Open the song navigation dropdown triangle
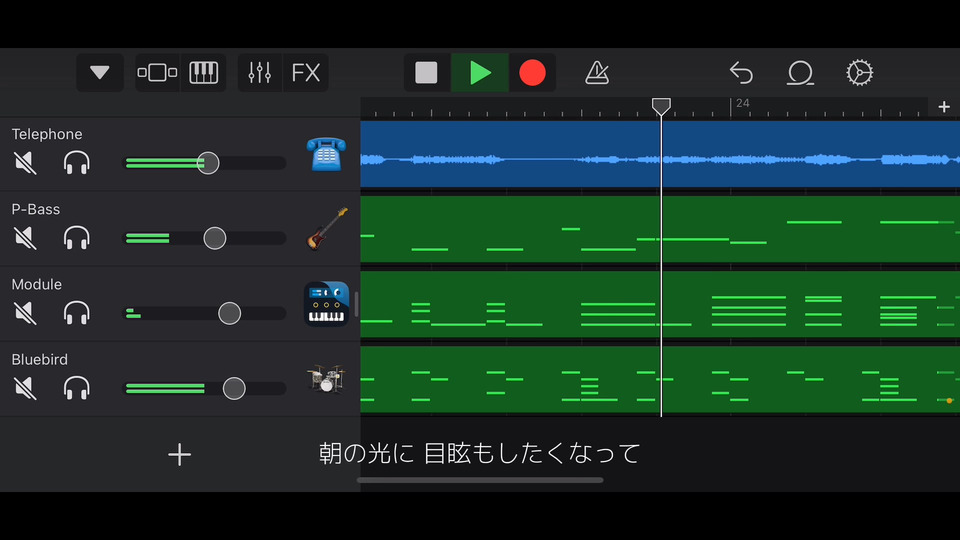960x540 pixels. (100, 73)
